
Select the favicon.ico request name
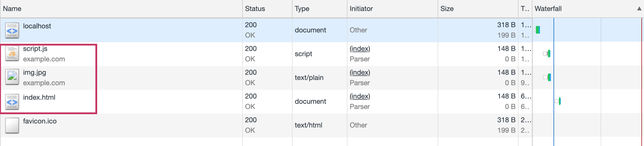pyautogui.click(x=40, y=121)
